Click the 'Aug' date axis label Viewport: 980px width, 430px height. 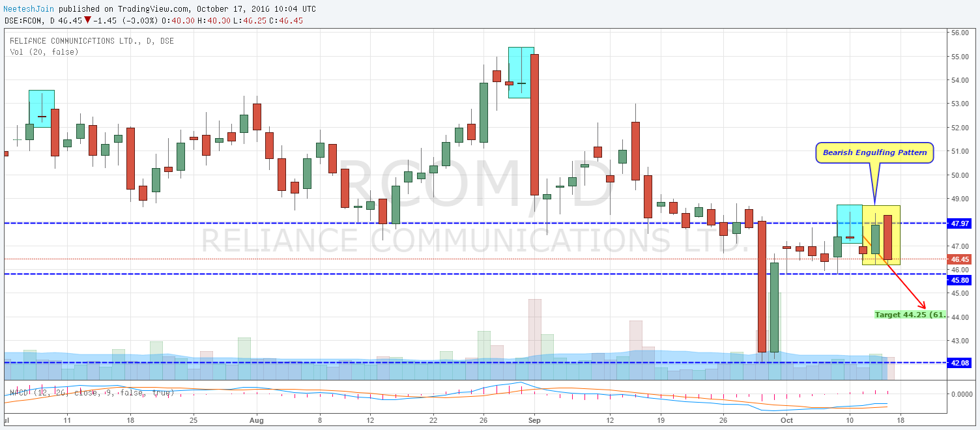tap(257, 422)
